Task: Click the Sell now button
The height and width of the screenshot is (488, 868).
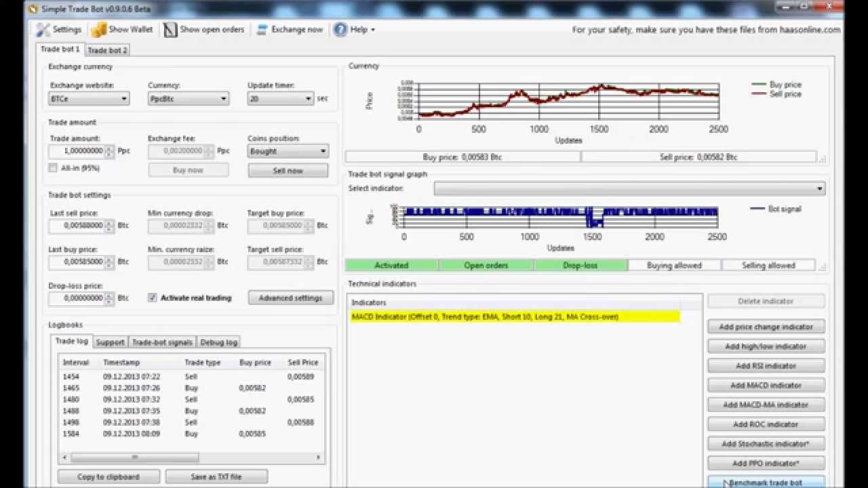Action: (288, 170)
